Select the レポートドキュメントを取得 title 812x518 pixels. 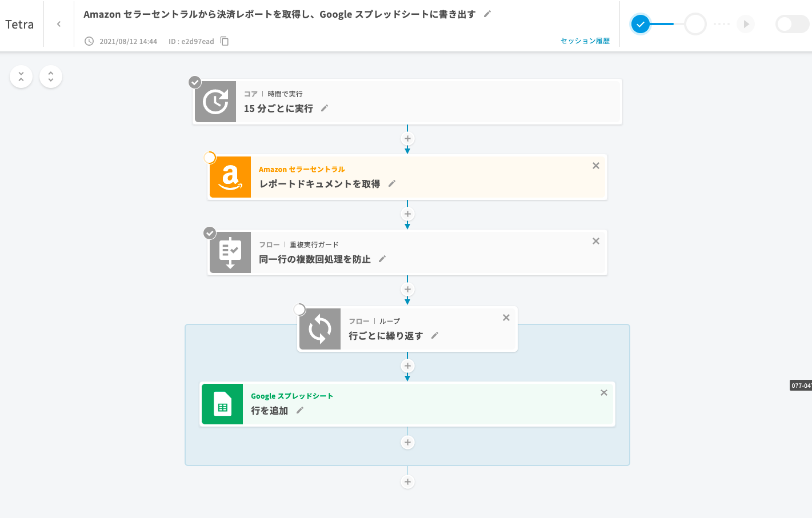coord(319,184)
